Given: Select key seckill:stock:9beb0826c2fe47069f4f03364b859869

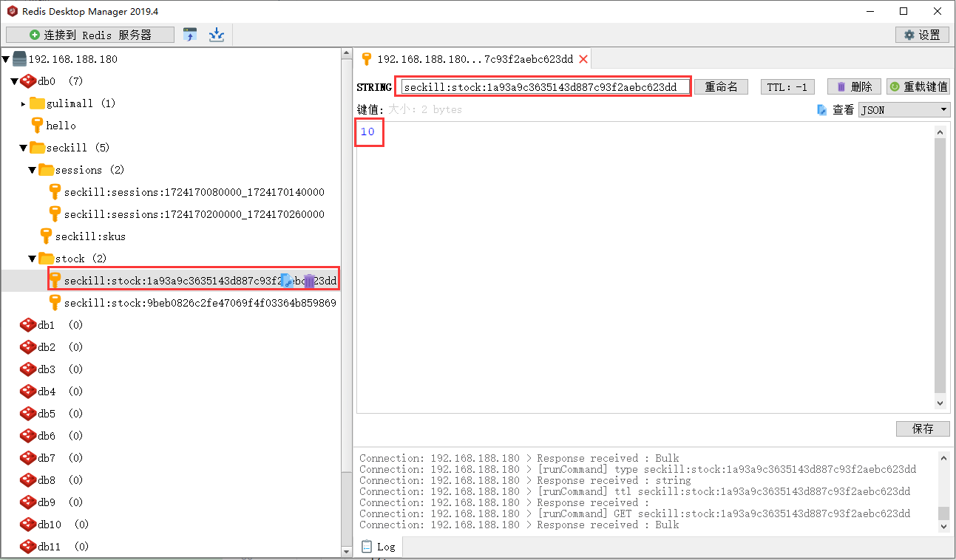Looking at the screenshot, I should coord(200,303).
